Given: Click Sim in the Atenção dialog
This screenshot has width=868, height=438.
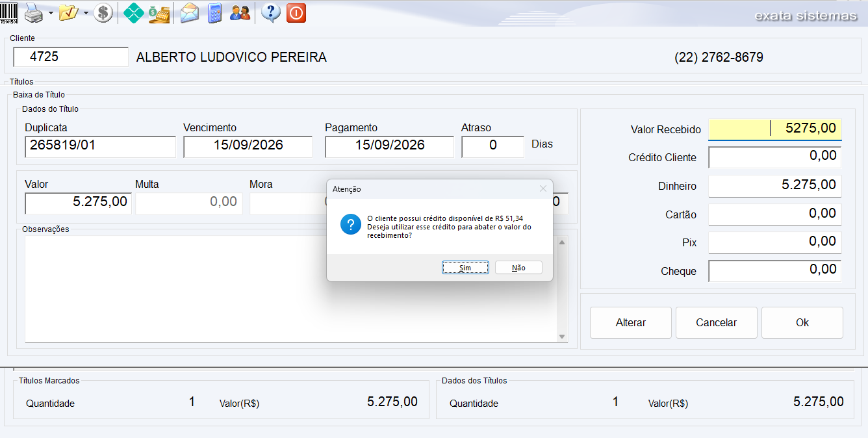Looking at the screenshot, I should pyautogui.click(x=465, y=268).
